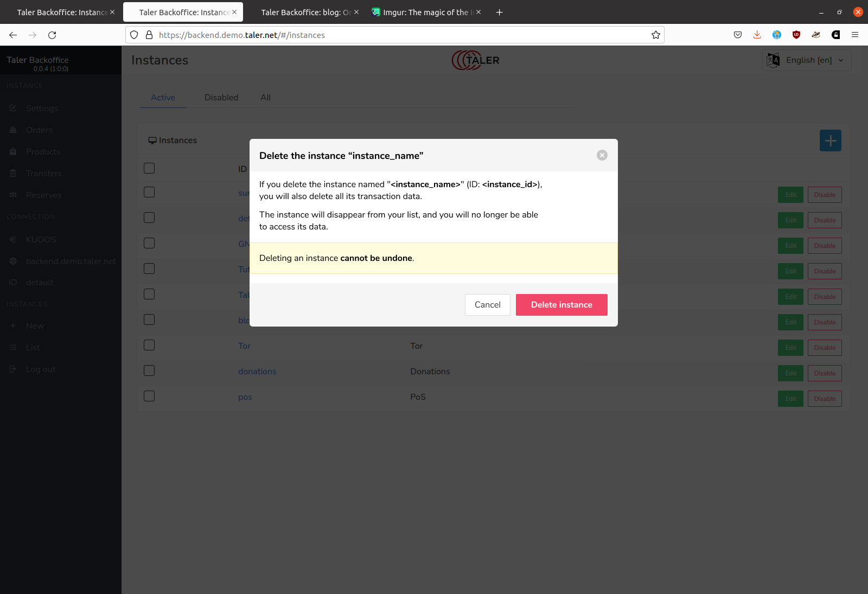868x594 pixels.
Task: Cancel the instance deletion
Action: tap(487, 305)
